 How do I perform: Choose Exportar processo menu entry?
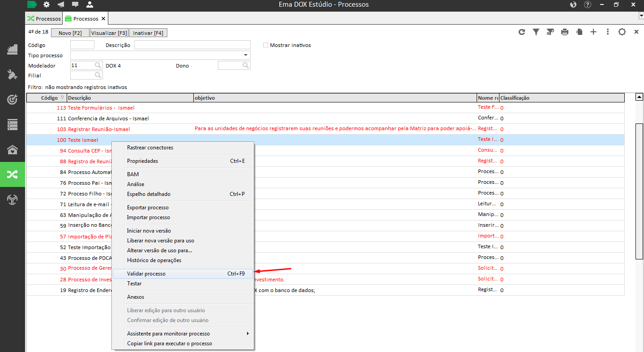tap(183, 208)
